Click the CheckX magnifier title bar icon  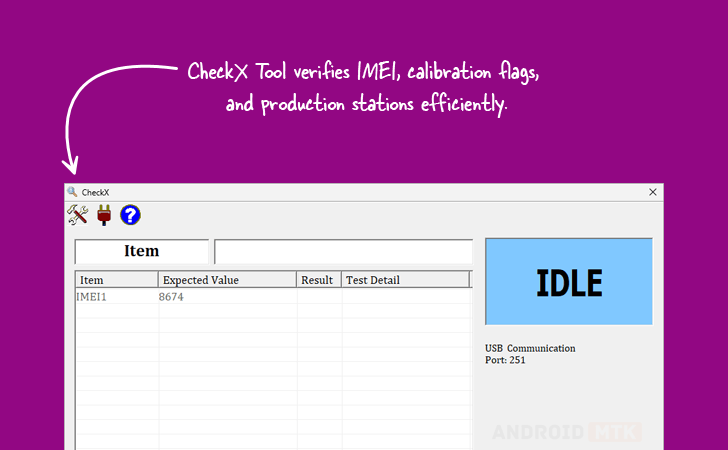(x=72, y=192)
